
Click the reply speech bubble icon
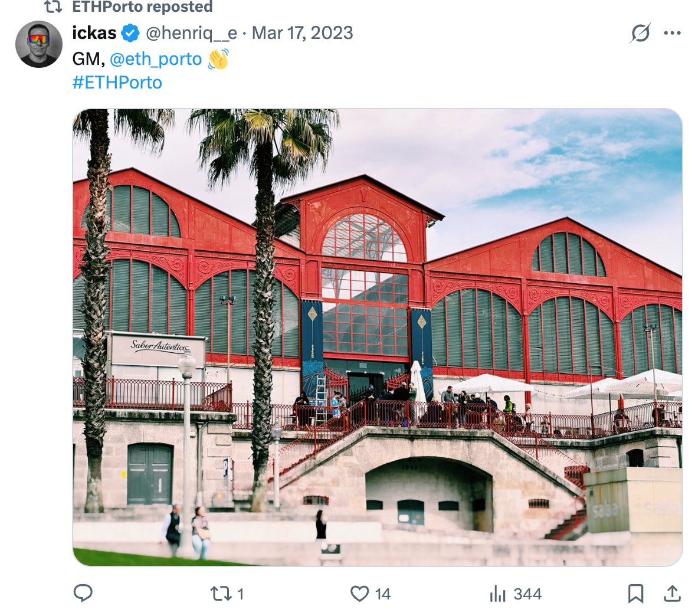83,593
